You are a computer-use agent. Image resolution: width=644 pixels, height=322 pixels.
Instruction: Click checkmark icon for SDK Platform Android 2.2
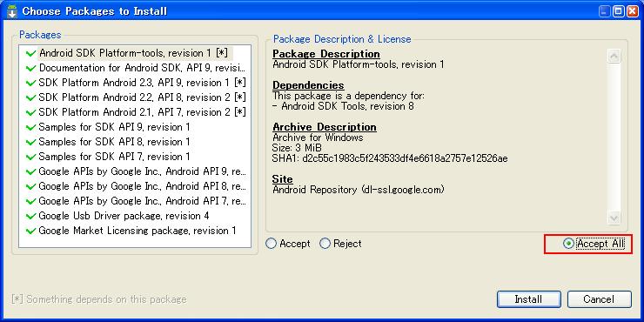[x=30, y=97]
